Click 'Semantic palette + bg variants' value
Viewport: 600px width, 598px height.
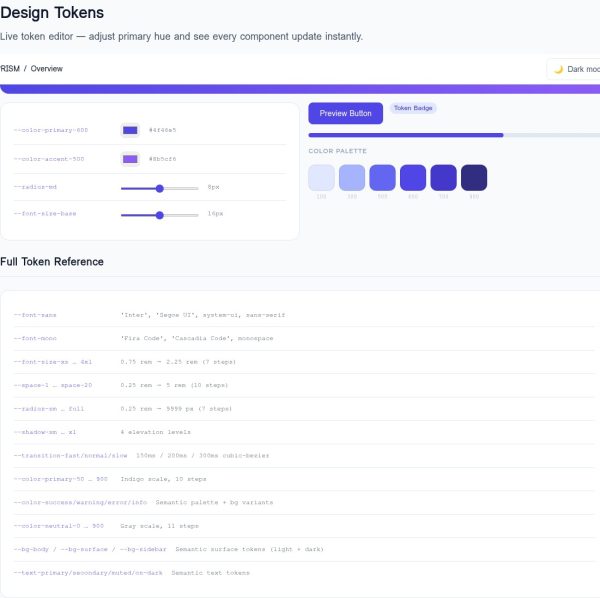pos(214,502)
